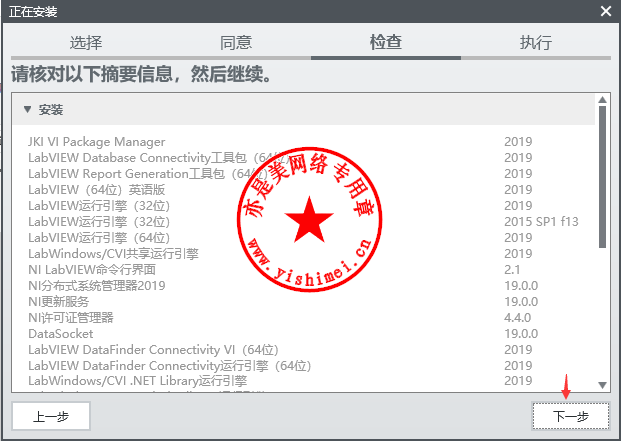Click the scrollbar up arrow
This screenshot has height=441, width=621.
[x=602, y=100]
